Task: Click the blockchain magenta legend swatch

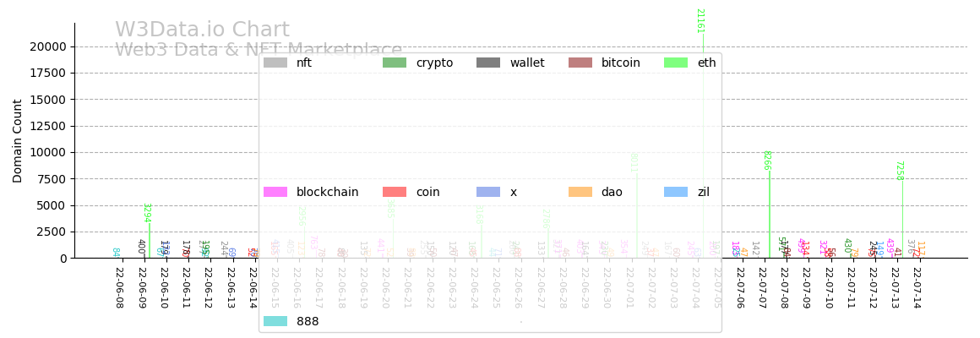Action: click(x=275, y=192)
